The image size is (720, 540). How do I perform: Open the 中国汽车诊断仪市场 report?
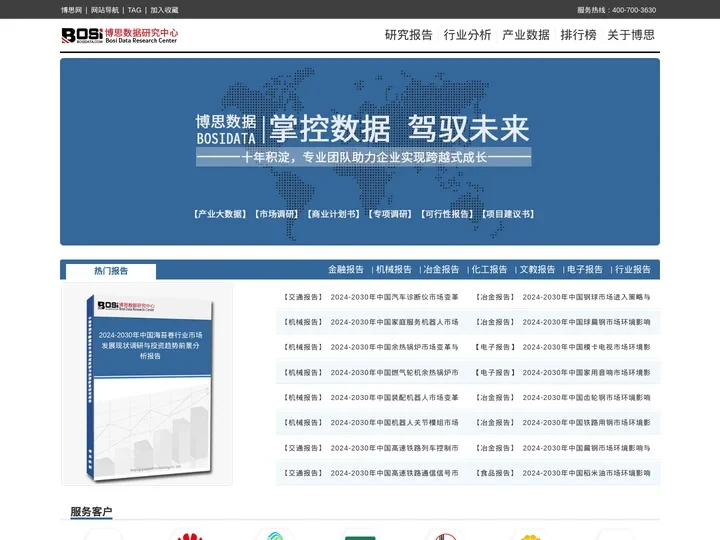click(x=394, y=297)
